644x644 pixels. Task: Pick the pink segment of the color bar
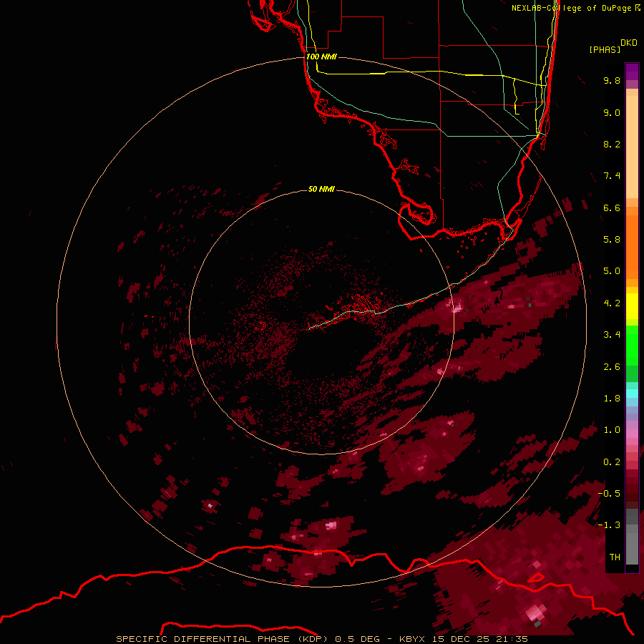tap(632, 434)
